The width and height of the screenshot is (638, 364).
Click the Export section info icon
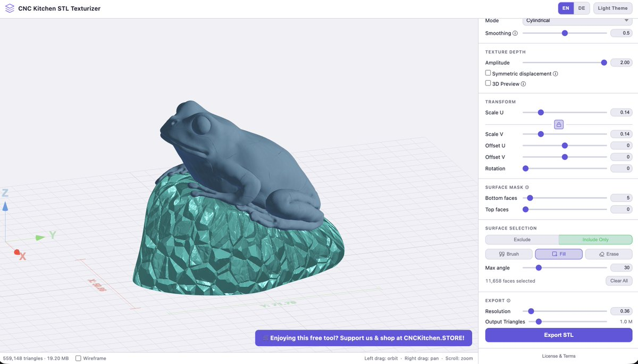[x=509, y=301]
